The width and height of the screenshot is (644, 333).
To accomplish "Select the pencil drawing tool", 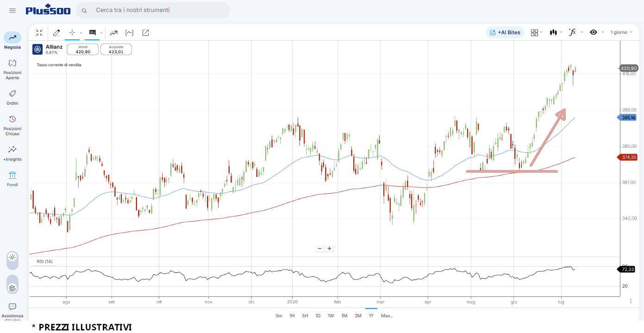I will coord(56,33).
